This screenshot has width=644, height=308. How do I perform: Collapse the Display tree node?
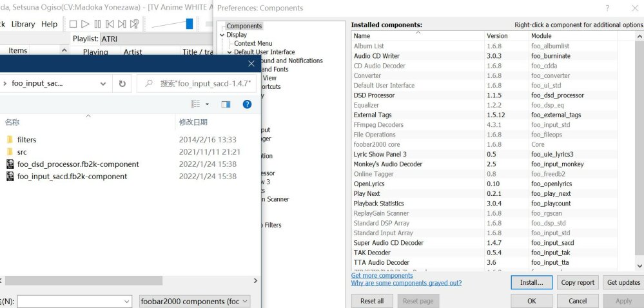pyautogui.click(x=222, y=35)
